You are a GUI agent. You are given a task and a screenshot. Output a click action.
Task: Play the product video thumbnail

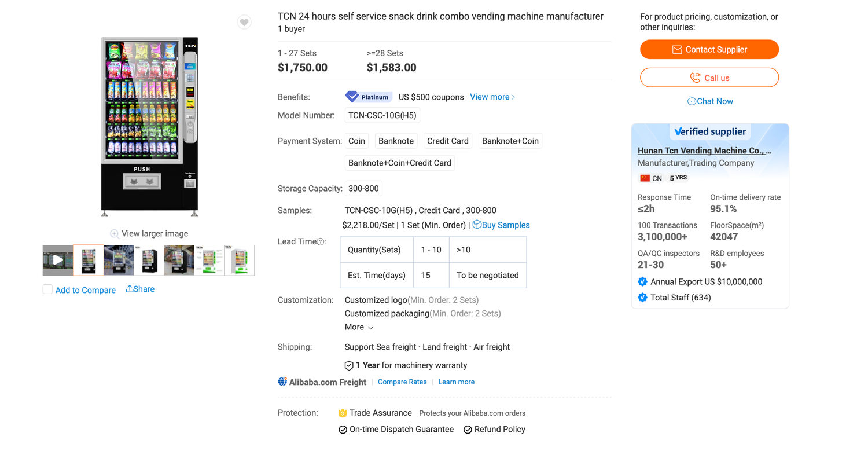(58, 261)
